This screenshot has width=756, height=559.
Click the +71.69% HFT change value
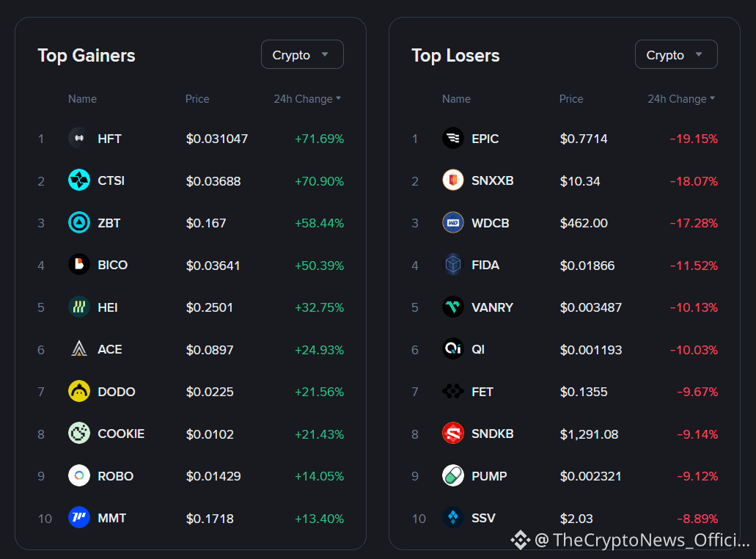(319, 139)
